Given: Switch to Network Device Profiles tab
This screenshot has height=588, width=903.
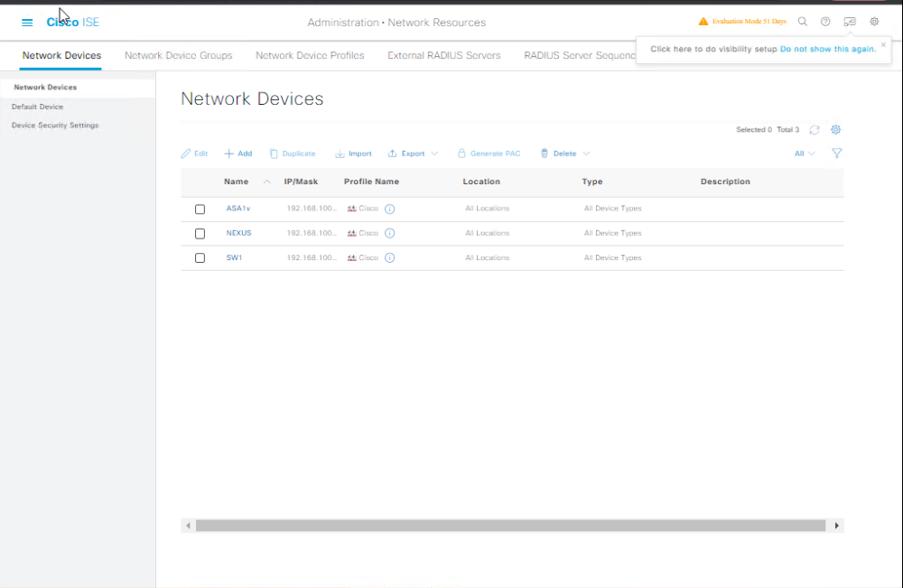Looking at the screenshot, I should tap(310, 55).
